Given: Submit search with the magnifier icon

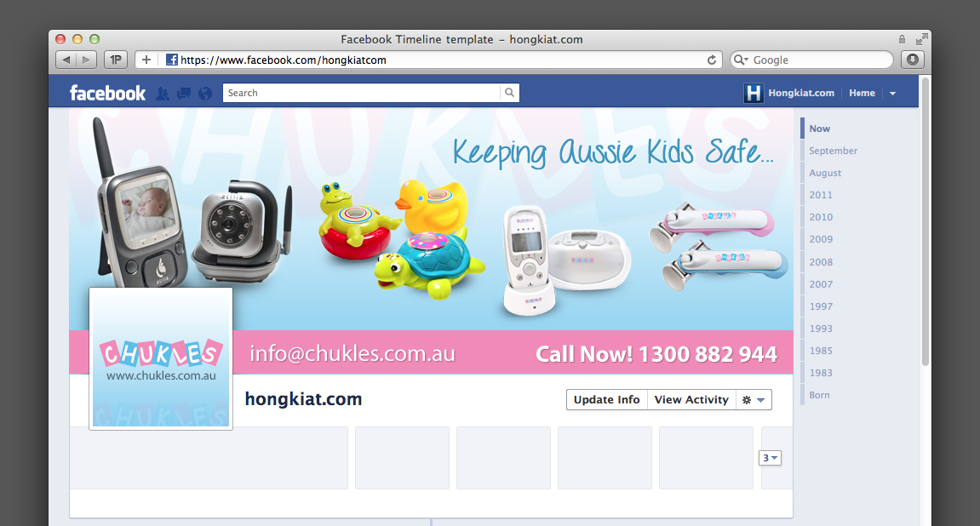Looking at the screenshot, I should pyautogui.click(x=509, y=93).
